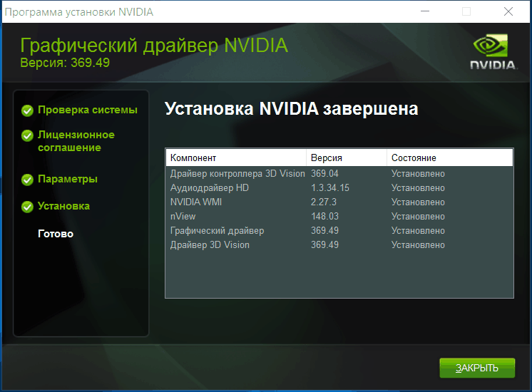Select the Проверка системы step
The image size is (532, 392).
[88, 110]
